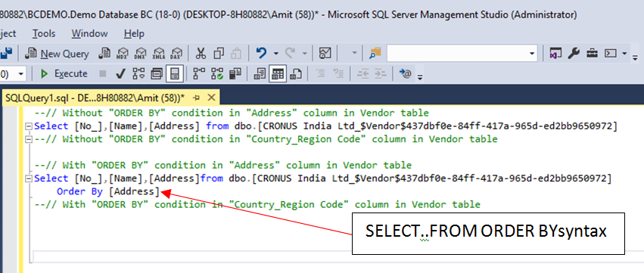Select Results to Grid output mode
The width and height of the screenshot is (644, 273).
pyautogui.click(x=278, y=74)
